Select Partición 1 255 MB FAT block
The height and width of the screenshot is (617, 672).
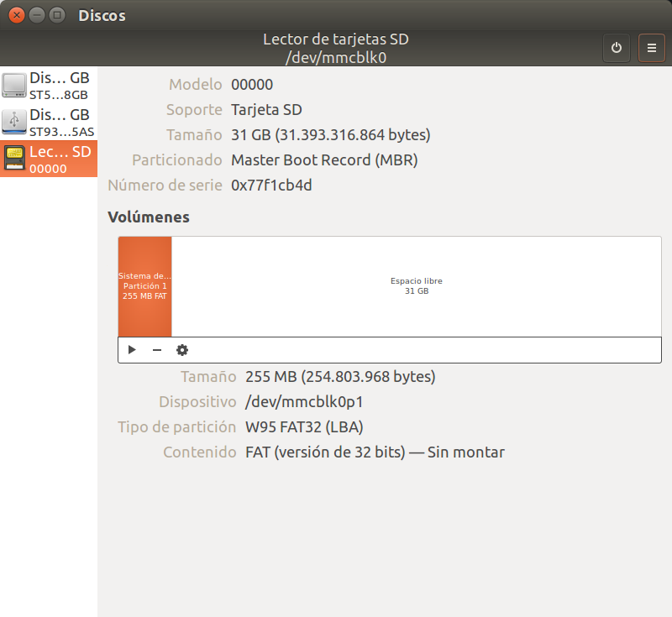tap(144, 286)
